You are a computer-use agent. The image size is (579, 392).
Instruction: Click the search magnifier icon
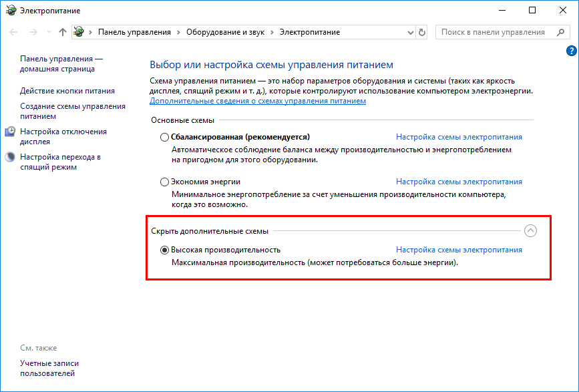pos(560,32)
